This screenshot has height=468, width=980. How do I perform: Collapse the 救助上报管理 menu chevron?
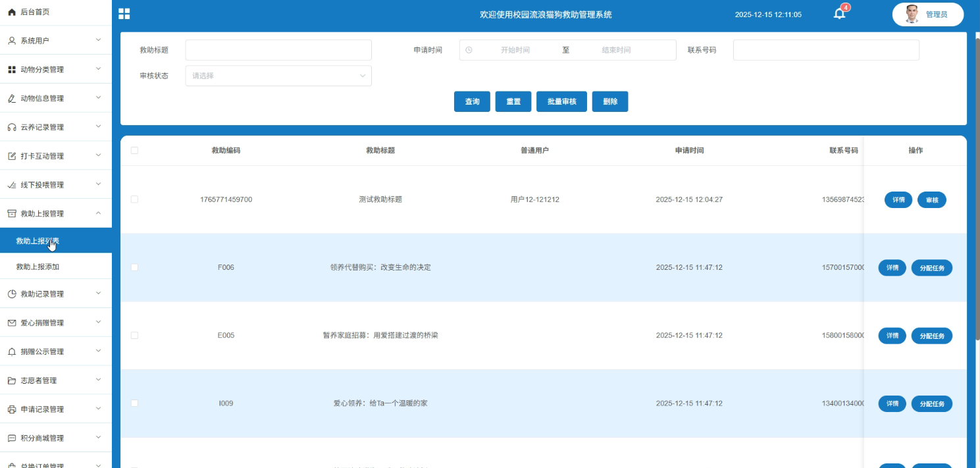[x=98, y=213]
